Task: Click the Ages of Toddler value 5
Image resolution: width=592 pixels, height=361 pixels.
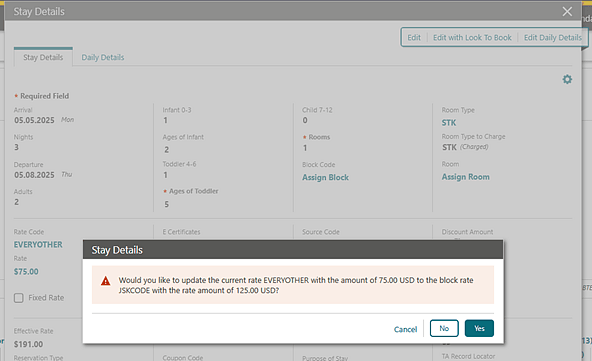Action: [x=166, y=204]
